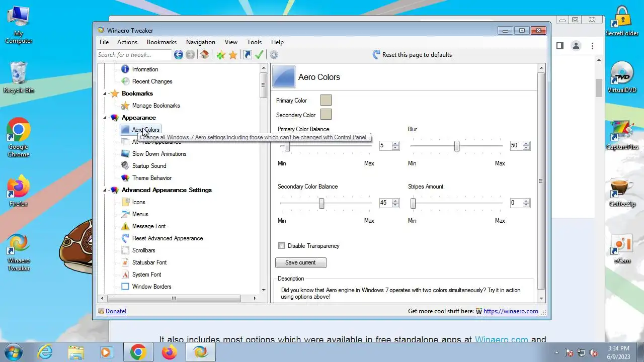Increase Secondary Color Balance spinner value
644x362 pixels.
pyautogui.click(x=395, y=201)
